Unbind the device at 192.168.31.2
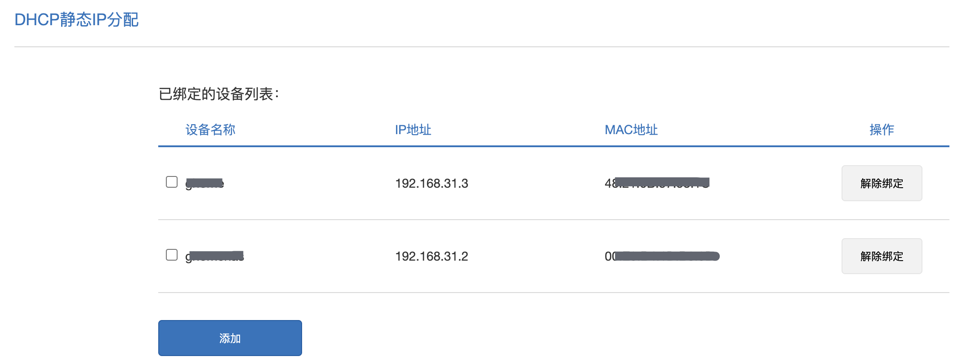The image size is (980, 361). click(x=881, y=256)
